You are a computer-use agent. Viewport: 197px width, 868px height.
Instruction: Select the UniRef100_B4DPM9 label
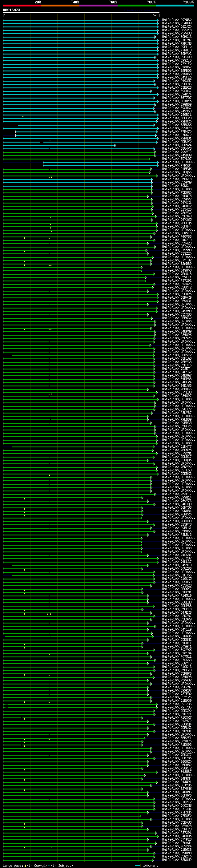176,332
